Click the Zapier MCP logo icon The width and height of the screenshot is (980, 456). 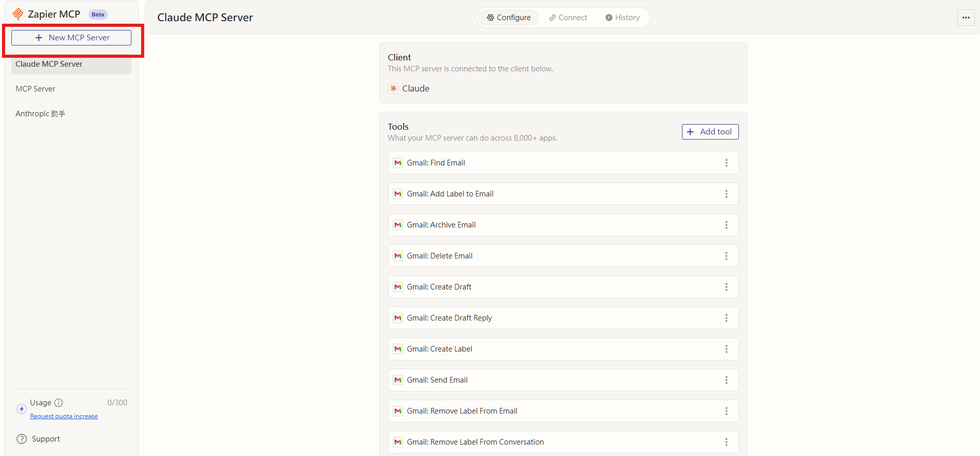(18, 14)
